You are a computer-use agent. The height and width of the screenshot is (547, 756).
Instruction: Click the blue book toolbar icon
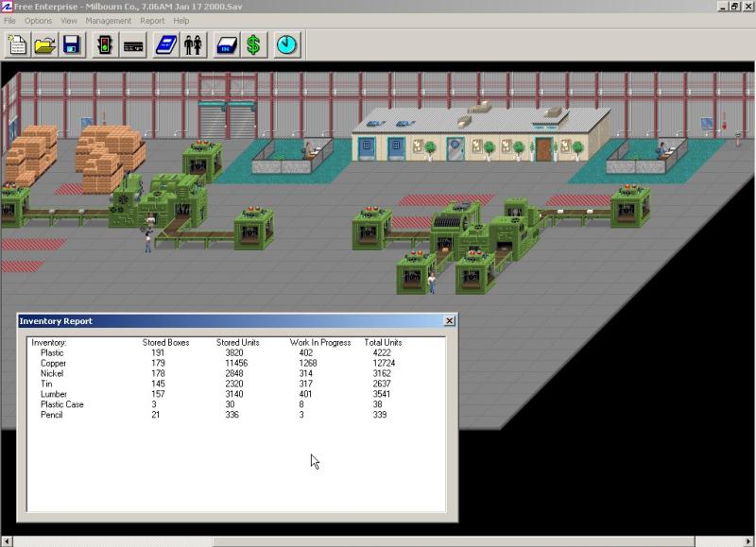coord(166,44)
